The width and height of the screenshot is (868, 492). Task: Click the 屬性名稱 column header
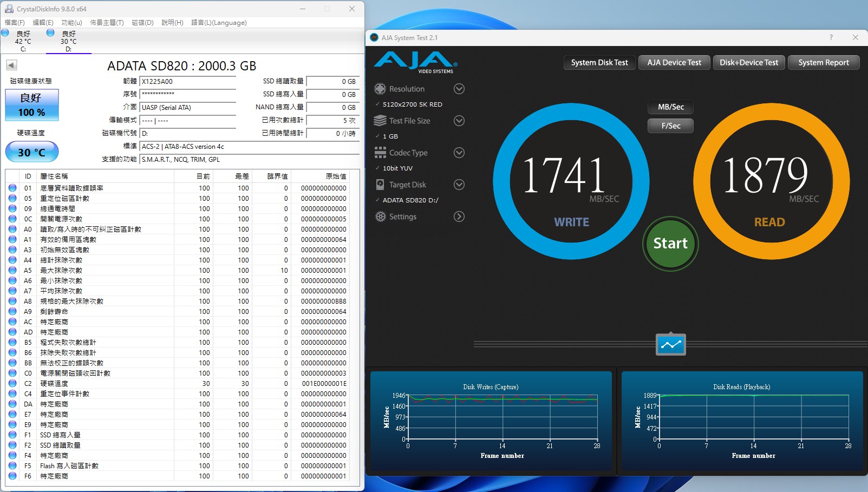(x=105, y=176)
